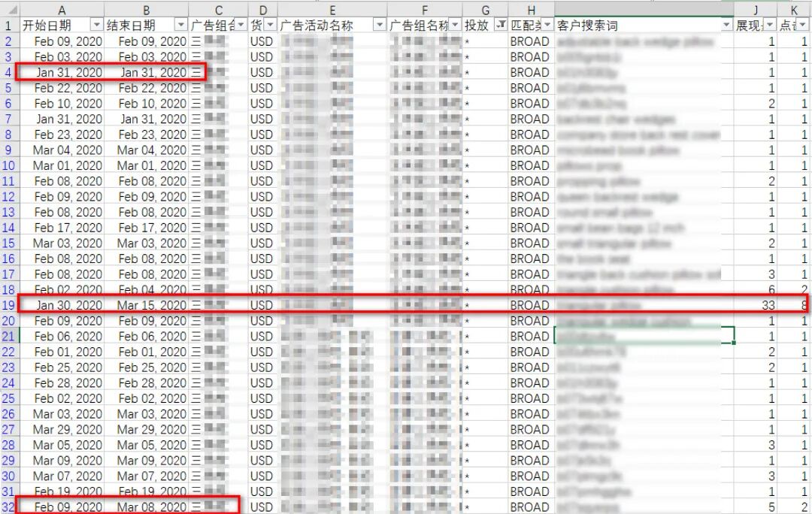This screenshot has height=514, width=812.
Task: Click the active green-bordered search term cell in row 21
Action: pyautogui.click(x=644, y=335)
